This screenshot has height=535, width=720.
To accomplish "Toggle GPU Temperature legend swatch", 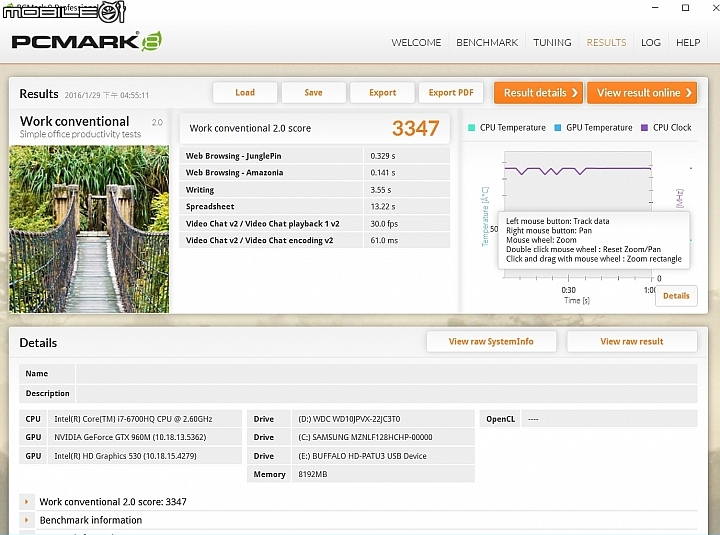I will [x=557, y=128].
